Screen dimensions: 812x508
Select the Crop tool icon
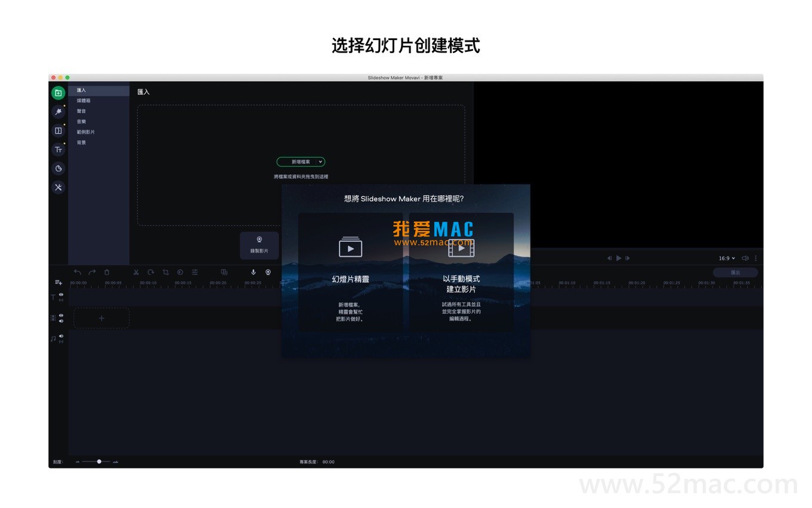[x=165, y=272]
